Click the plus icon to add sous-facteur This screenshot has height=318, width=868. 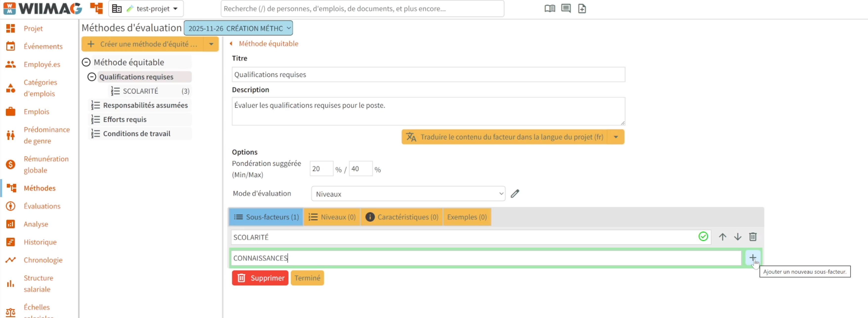[x=753, y=258]
